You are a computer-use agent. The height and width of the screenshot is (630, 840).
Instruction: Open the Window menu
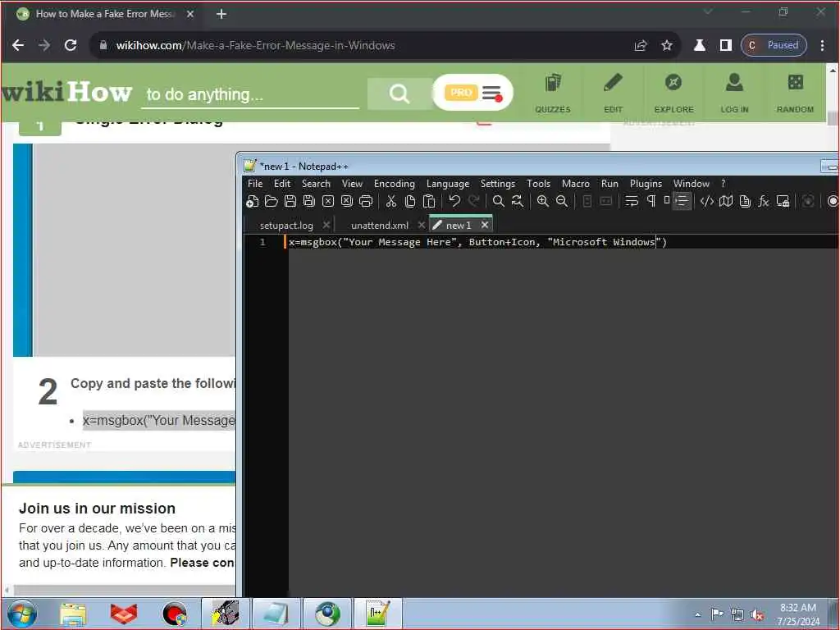[x=692, y=184]
